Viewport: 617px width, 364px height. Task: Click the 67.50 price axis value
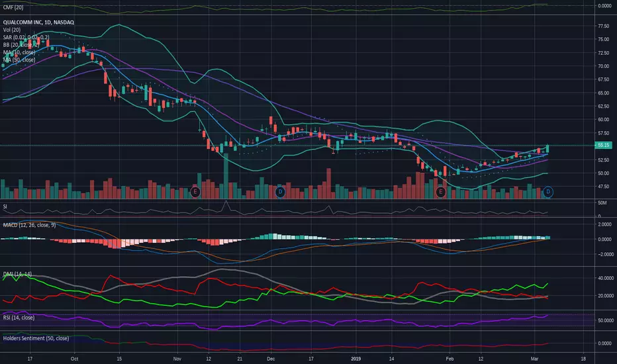604,79
